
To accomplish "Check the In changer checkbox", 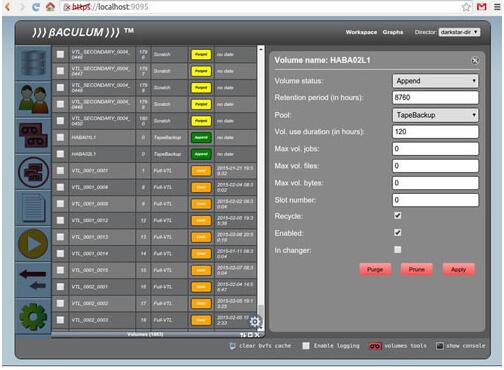I will coord(398,249).
